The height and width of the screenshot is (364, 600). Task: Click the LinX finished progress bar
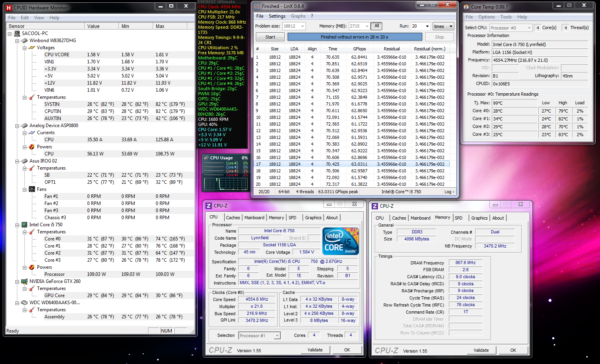354,37
